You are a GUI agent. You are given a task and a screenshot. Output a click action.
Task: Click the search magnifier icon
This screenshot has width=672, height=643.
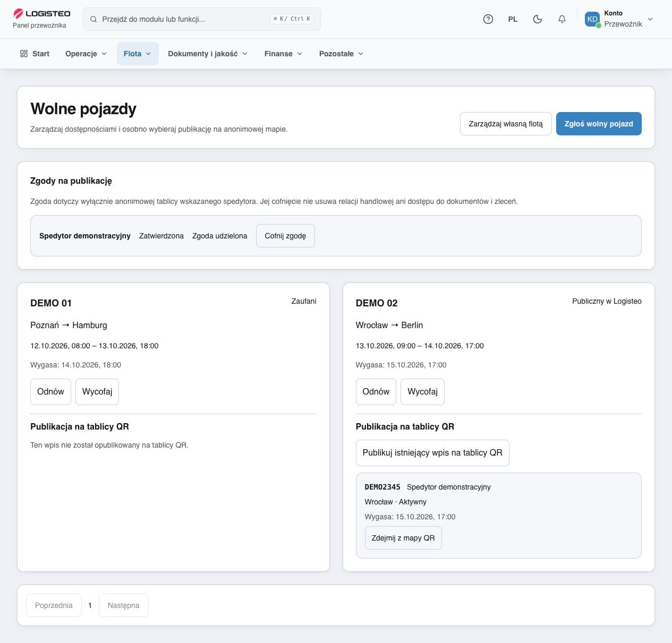click(x=93, y=19)
